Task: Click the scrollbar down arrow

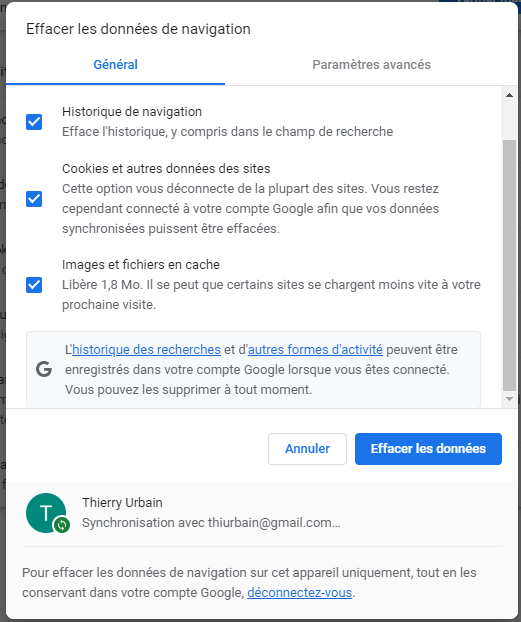Action: [509, 399]
